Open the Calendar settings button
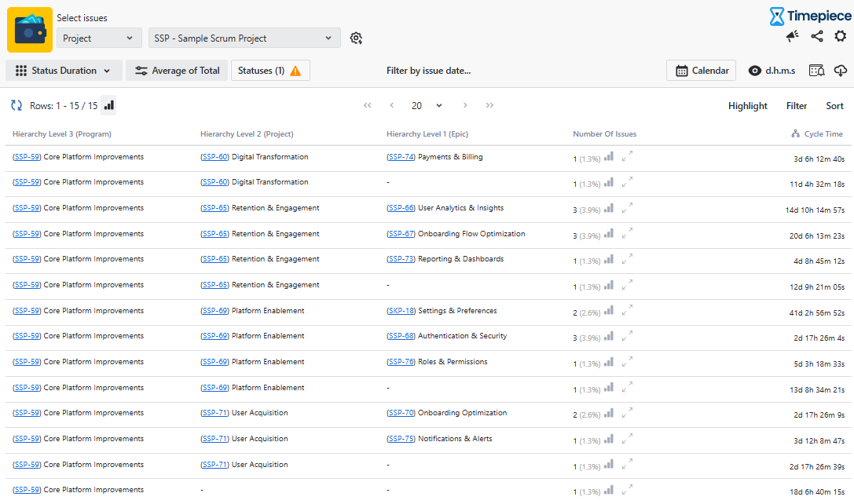This screenshot has height=504, width=854. 701,70
